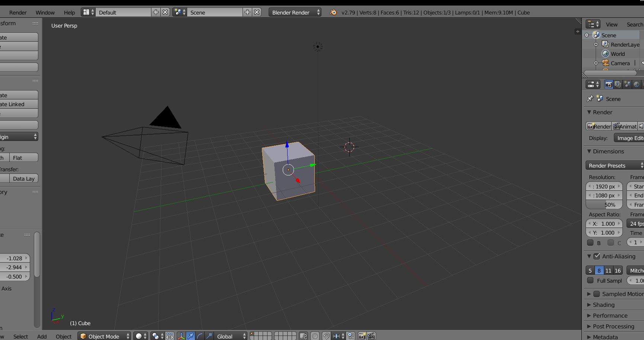Open the screen layout browser icon
Image resolution: width=644 pixels, height=340 pixels.
pyautogui.click(x=88, y=12)
